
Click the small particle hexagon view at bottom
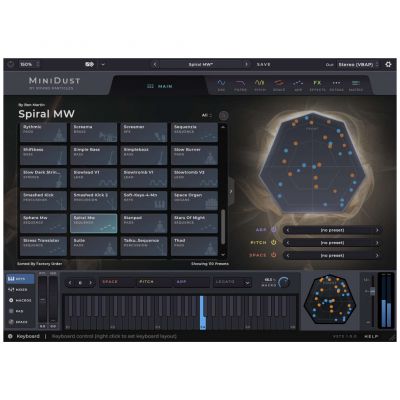click(x=330, y=299)
